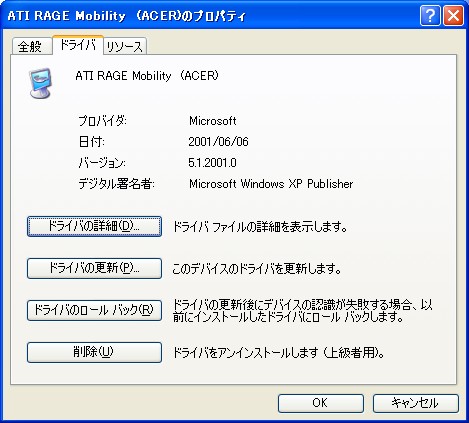
Task: Click the version number 5.1.2001.0
Action: 212,163
